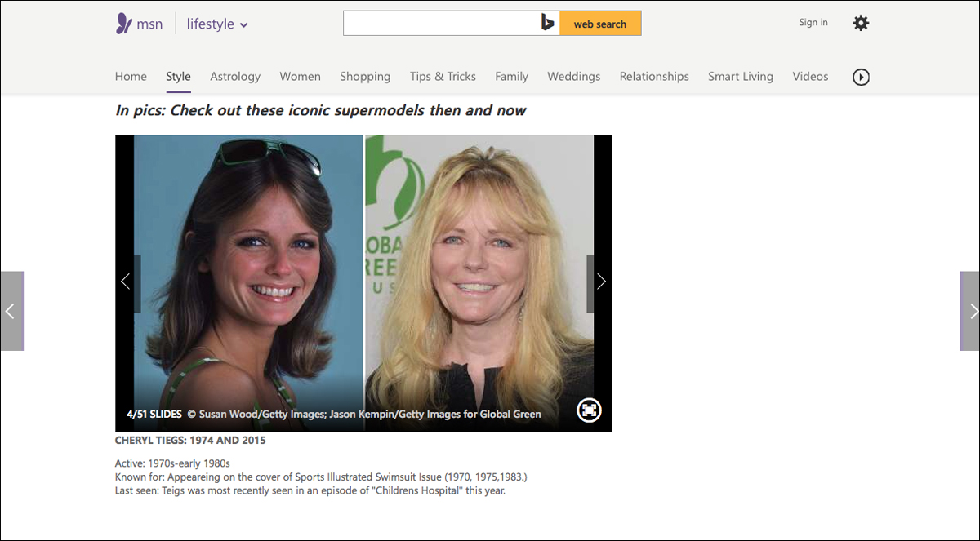This screenshot has height=541, width=980.
Task: Open the Tips & Tricks section
Action: tap(443, 77)
